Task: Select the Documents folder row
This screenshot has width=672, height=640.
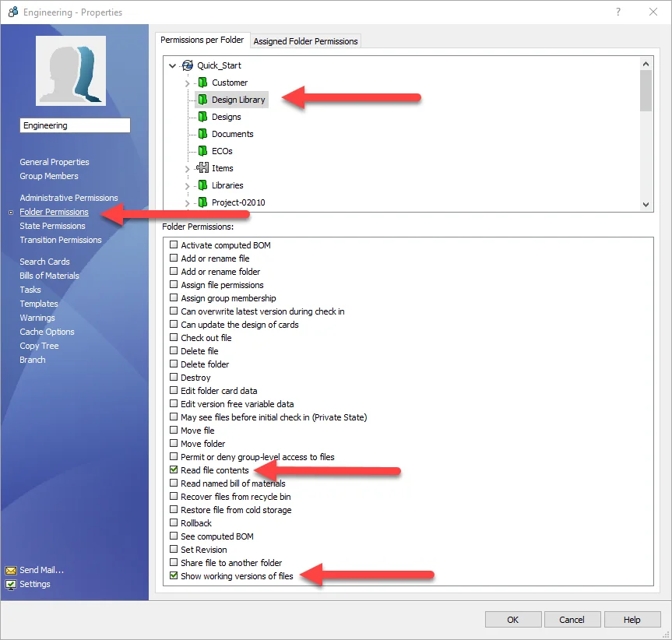Action: [232, 134]
